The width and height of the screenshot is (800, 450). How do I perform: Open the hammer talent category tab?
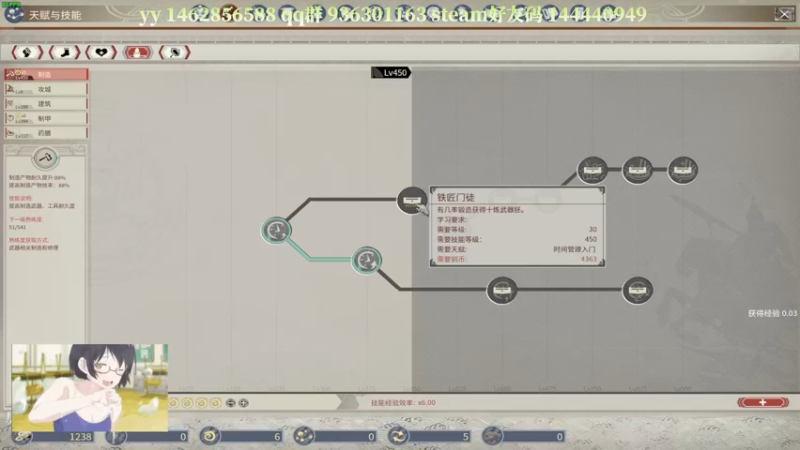pyautogui.click(x=174, y=52)
